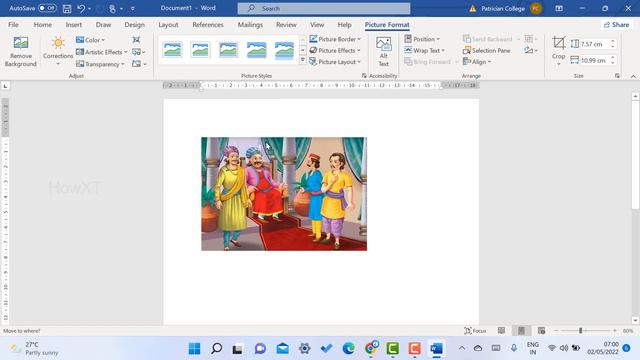
Task: Open Customize Quick Access Toolbar dropdown
Action: pos(133,8)
